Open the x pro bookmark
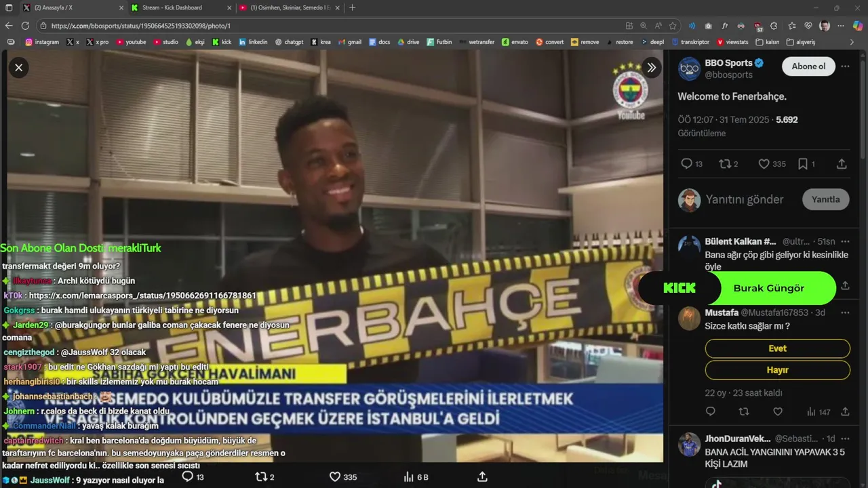Screen dimensions: 868x488 tap(98, 42)
